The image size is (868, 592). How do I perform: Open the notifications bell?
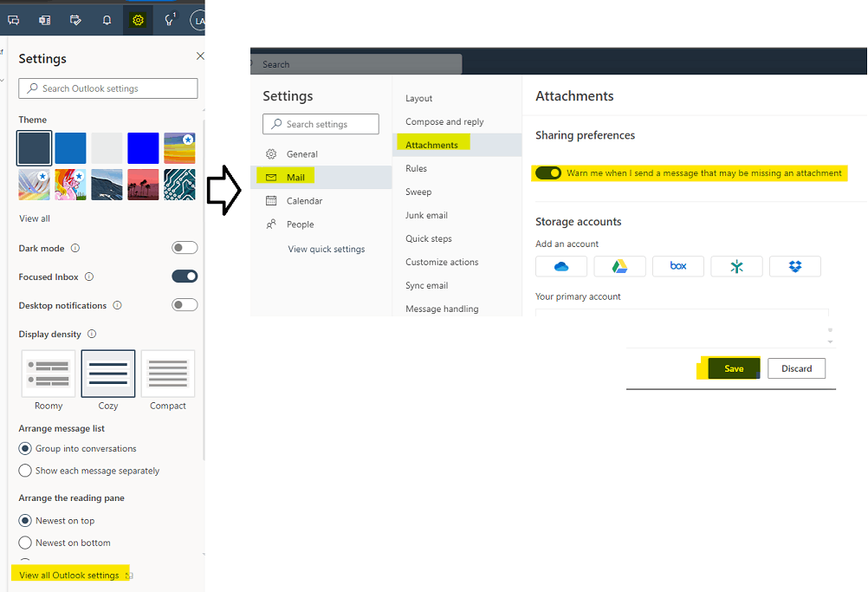coord(105,19)
